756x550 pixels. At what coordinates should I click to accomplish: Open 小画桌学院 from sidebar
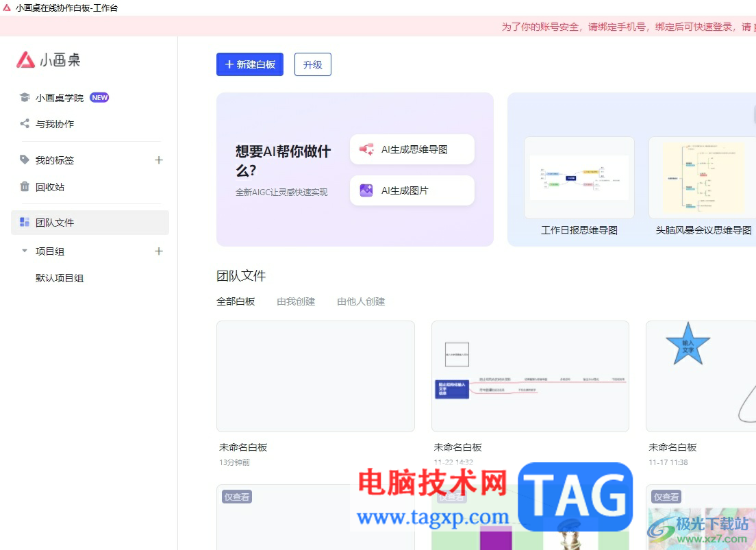pos(60,98)
